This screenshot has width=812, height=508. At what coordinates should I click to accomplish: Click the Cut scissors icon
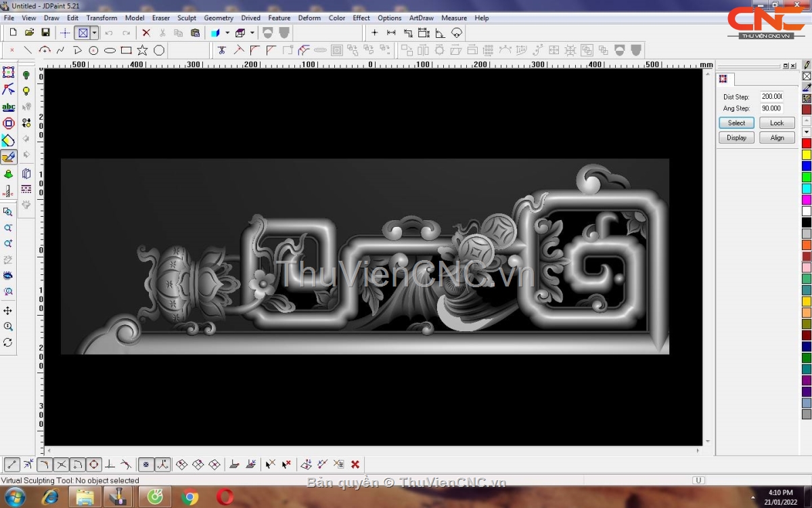click(x=162, y=33)
